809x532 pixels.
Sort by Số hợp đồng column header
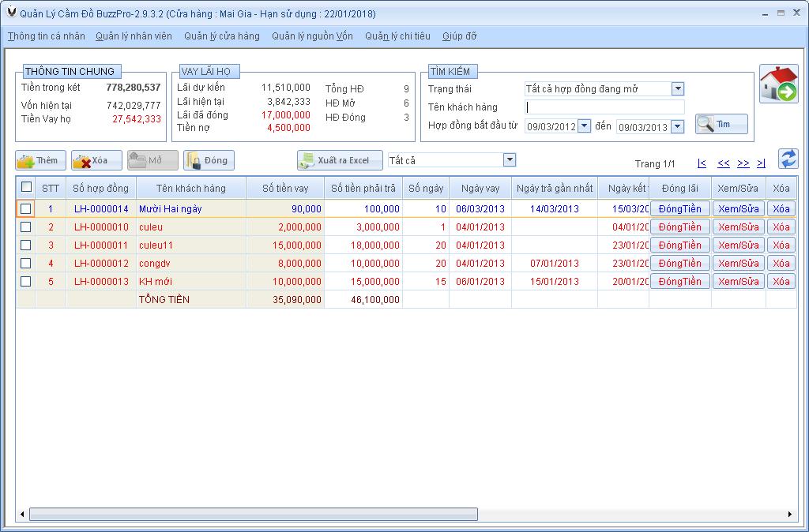100,188
